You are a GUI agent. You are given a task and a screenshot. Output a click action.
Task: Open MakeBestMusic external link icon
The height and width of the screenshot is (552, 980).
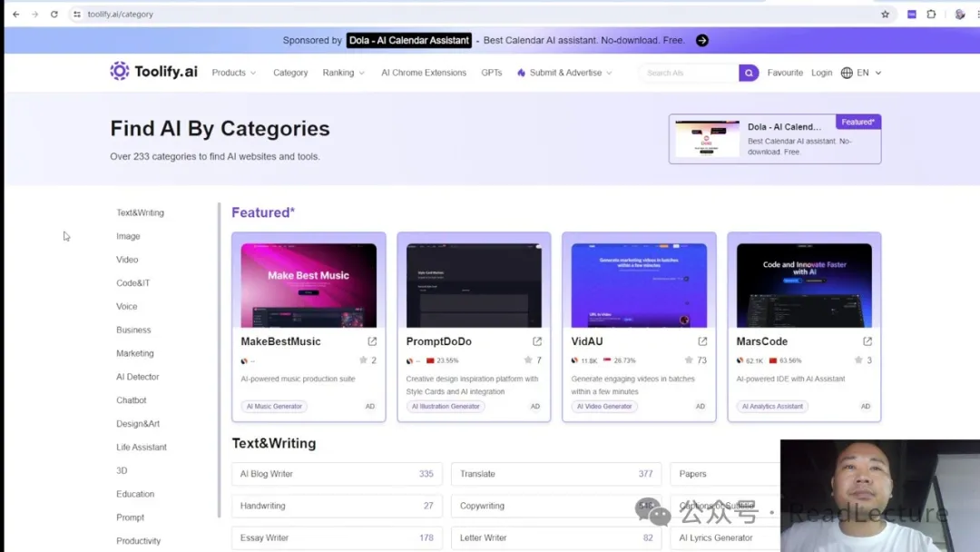[372, 341]
